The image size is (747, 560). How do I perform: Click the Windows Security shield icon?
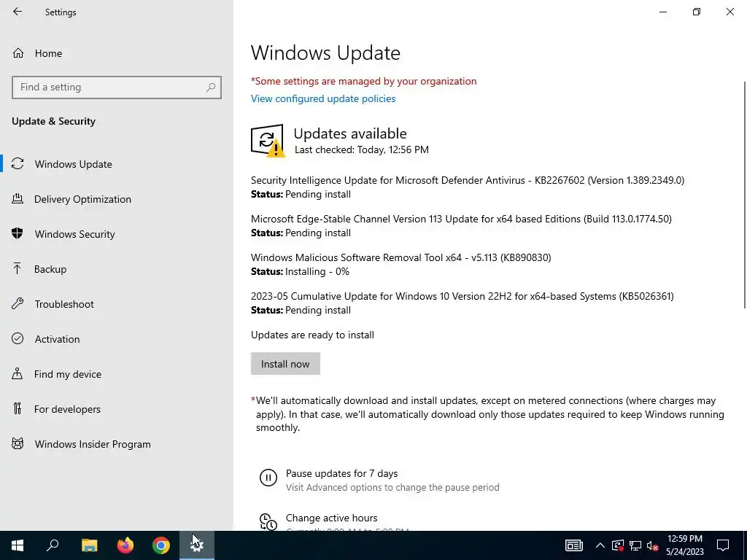pos(18,233)
